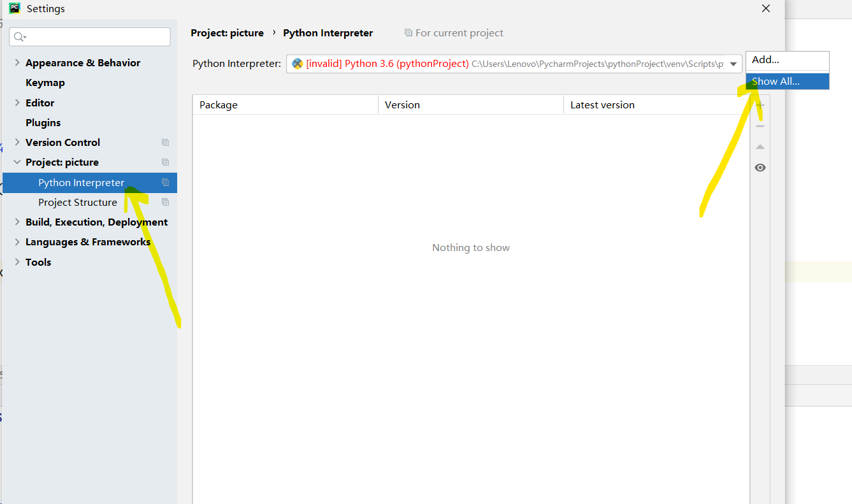Toggle the show early releases eye icon
This screenshot has width=852, height=504.
click(x=760, y=168)
